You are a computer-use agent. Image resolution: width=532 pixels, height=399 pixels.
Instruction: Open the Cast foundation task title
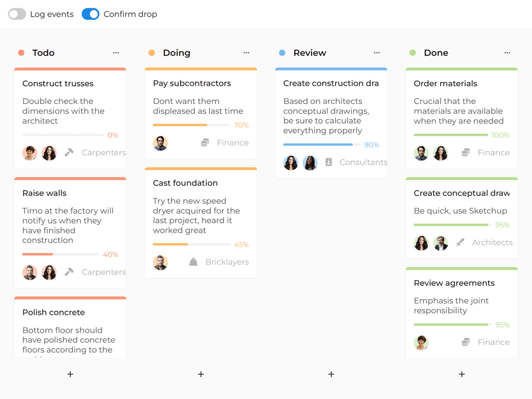coord(185,183)
